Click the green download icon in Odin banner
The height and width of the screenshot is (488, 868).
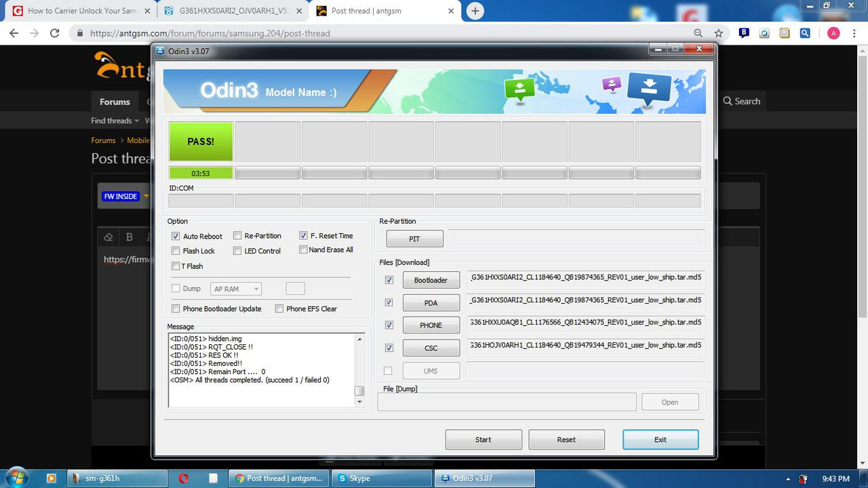(x=520, y=89)
